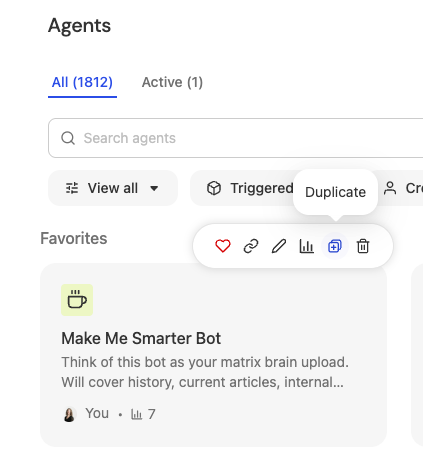Copy agent link via chain icon
The width and height of the screenshot is (423, 462).
251,246
